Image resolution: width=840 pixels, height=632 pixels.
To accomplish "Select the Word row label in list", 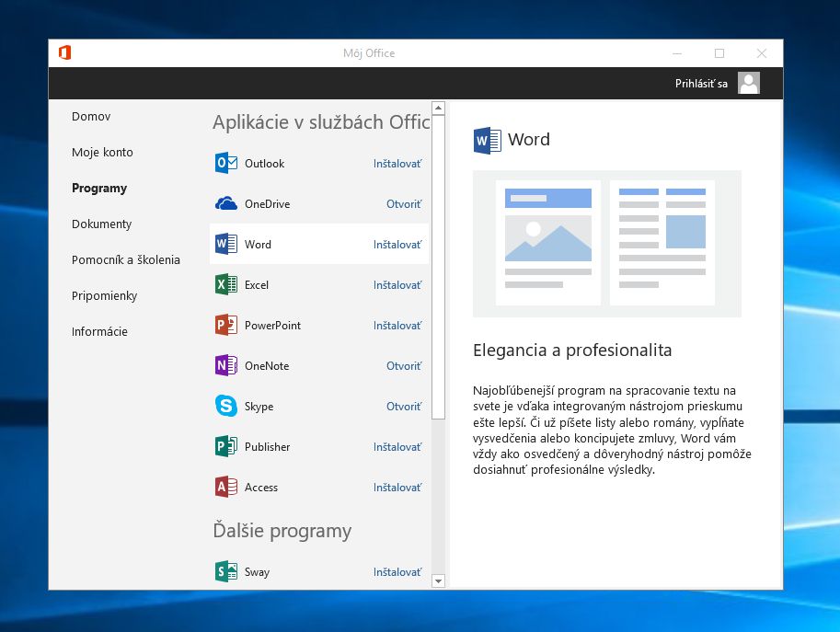I will click(x=259, y=244).
